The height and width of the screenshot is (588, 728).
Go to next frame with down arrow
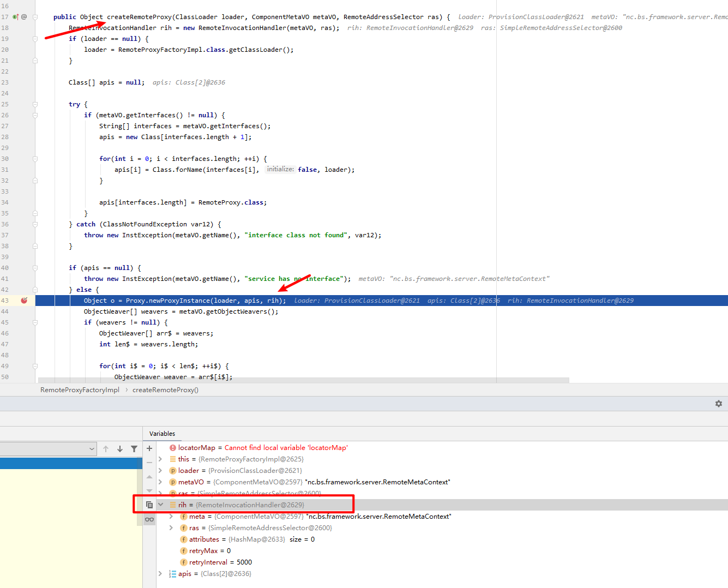[x=120, y=449]
